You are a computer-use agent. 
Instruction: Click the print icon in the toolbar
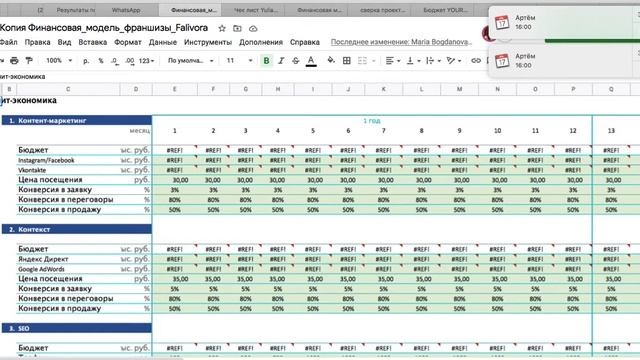pyautogui.click(x=14, y=60)
